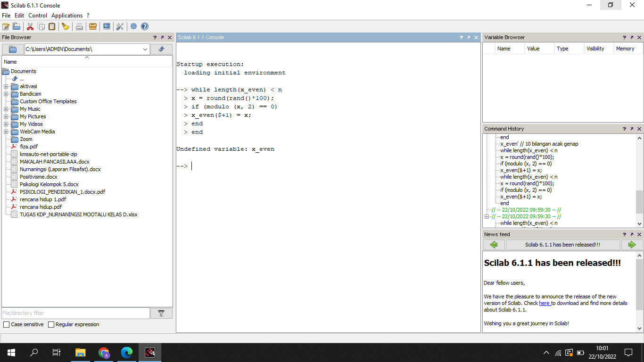Select the Zoom folder
This screenshot has width=644, height=362.
[x=26, y=139]
